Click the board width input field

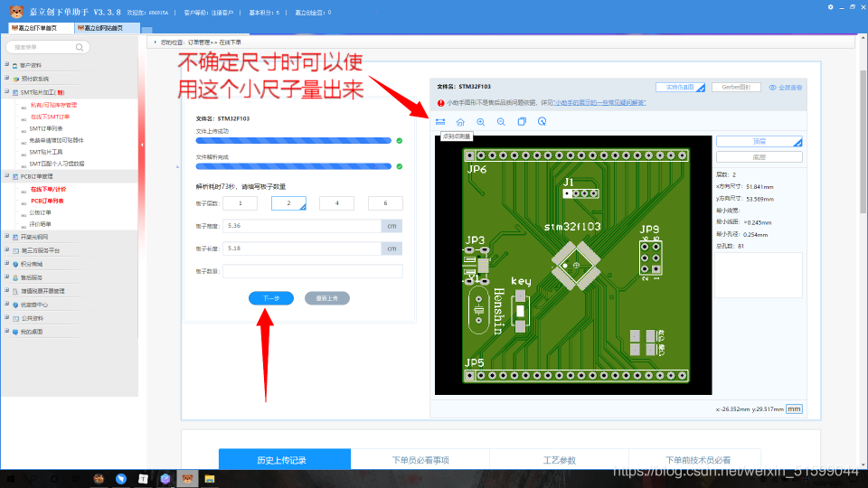302,226
